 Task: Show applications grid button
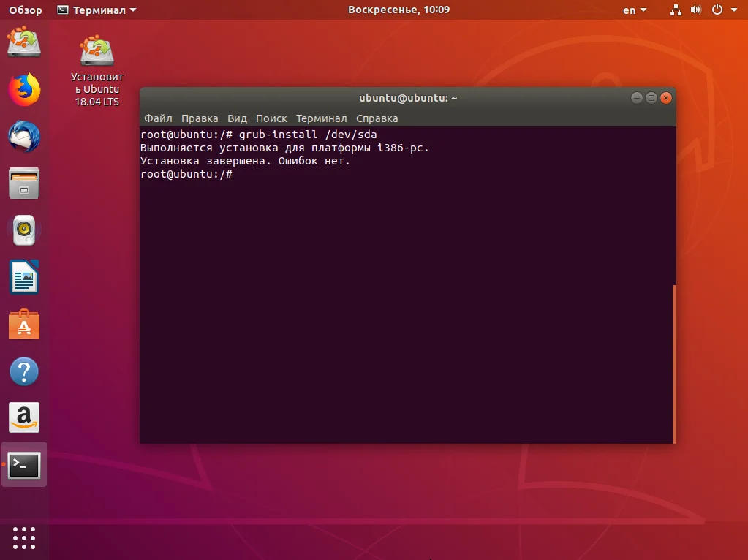[x=24, y=537]
